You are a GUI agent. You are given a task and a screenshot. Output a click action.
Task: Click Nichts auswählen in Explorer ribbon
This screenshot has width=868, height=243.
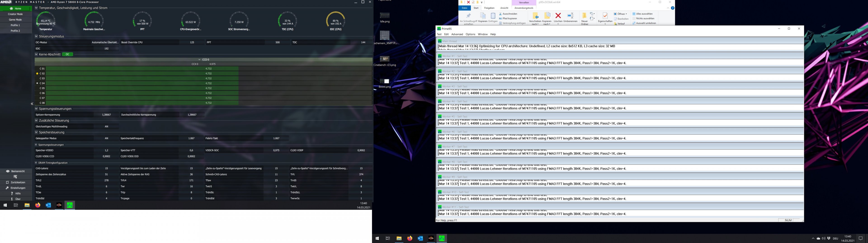(x=643, y=19)
